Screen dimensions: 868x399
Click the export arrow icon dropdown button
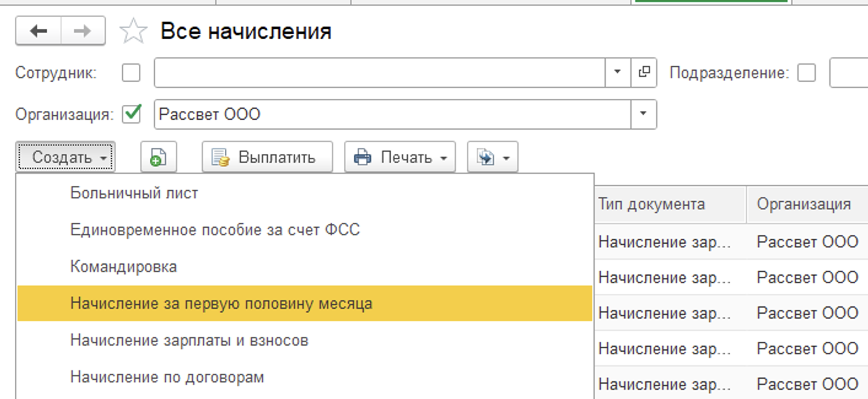[x=493, y=157]
